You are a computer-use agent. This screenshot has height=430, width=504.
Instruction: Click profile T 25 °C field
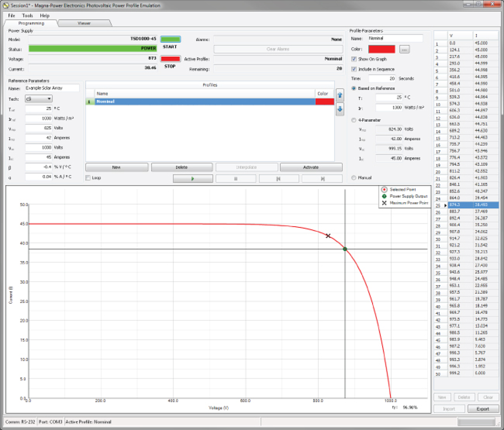(x=389, y=97)
